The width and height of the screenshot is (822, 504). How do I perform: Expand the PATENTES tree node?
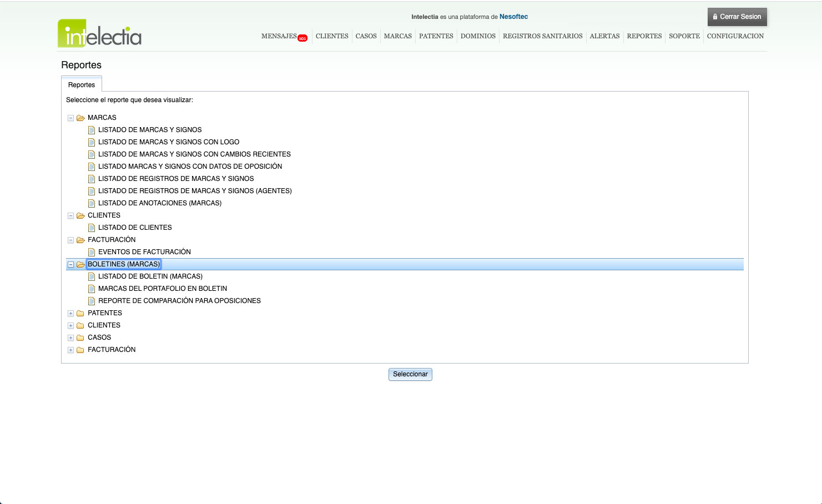point(70,313)
